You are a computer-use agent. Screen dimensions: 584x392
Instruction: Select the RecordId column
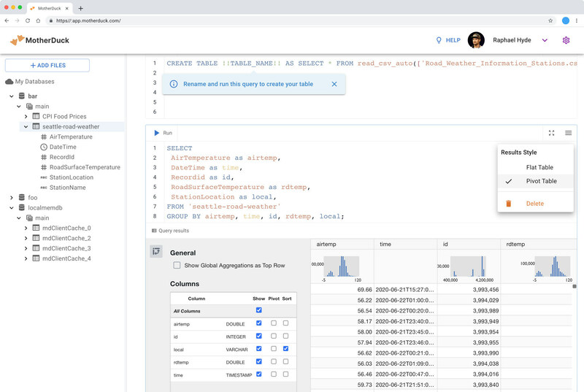click(x=62, y=157)
